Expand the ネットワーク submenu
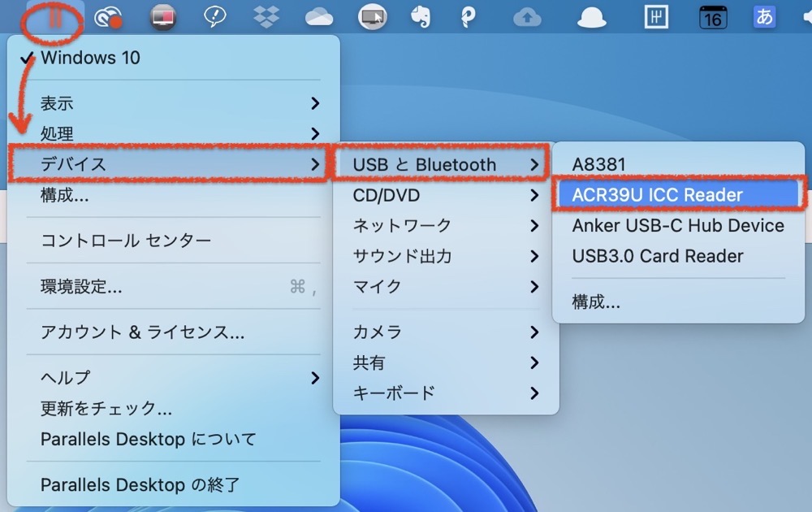812x512 pixels. [446, 225]
